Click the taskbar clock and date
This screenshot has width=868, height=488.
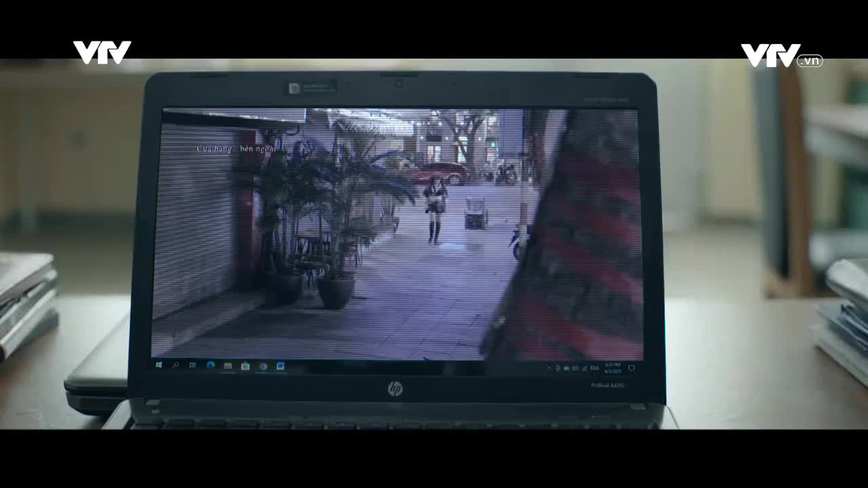[x=614, y=367]
